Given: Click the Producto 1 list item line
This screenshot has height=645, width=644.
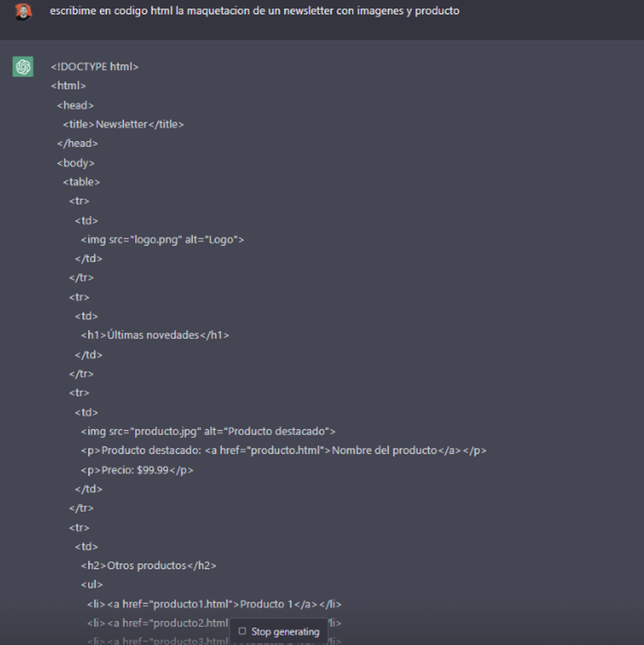Looking at the screenshot, I should pyautogui.click(x=214, y=604).
